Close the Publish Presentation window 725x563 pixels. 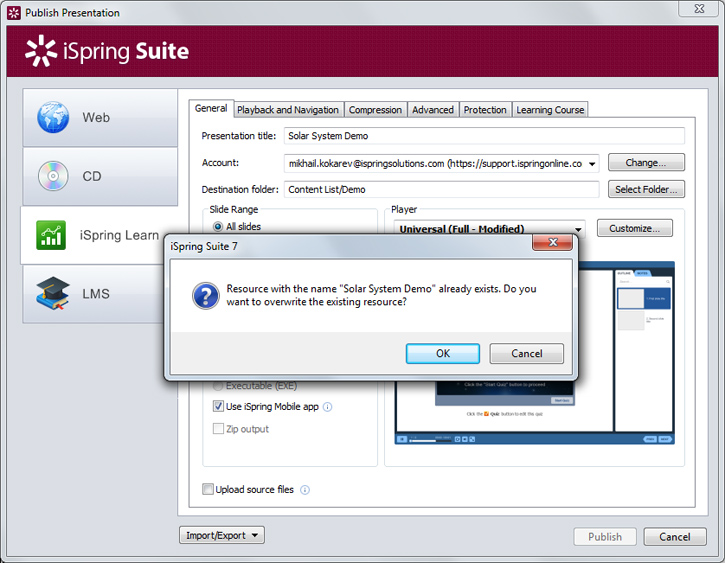[699, 9]
